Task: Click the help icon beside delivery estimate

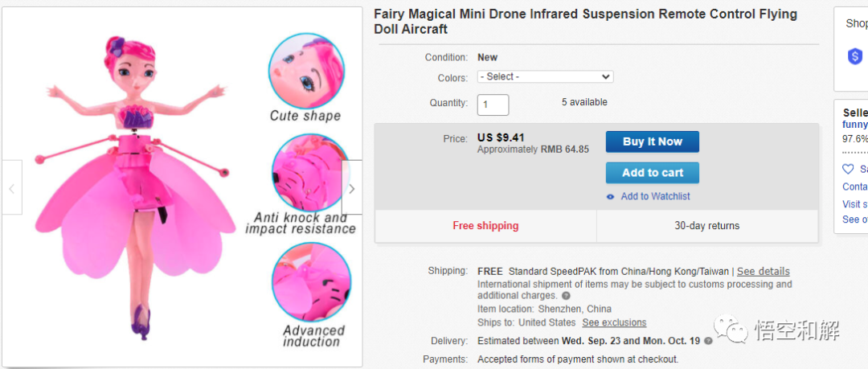Action: click(x=708, y=341)
